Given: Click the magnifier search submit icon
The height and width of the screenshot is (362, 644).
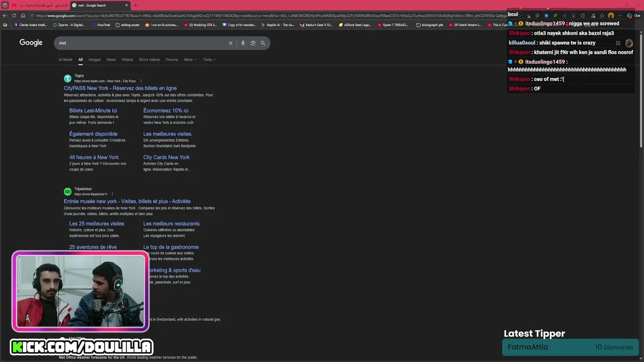Looking at the screenshot, I should 263,43.
